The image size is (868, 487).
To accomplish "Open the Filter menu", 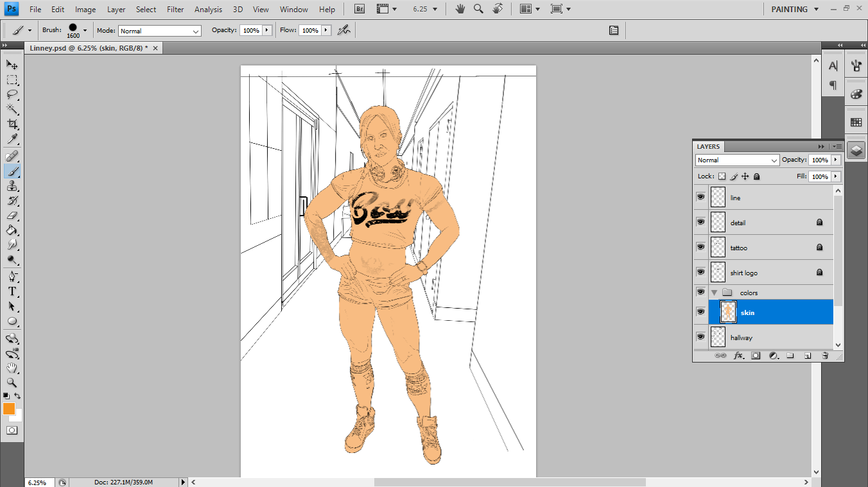I will [175, 9].
